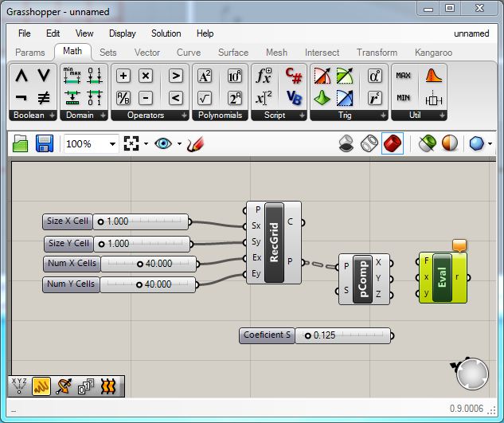Viewport: 504px width, 423px height.
Task: Enable wireframe preview mode
Action: [x=369, y=143]
